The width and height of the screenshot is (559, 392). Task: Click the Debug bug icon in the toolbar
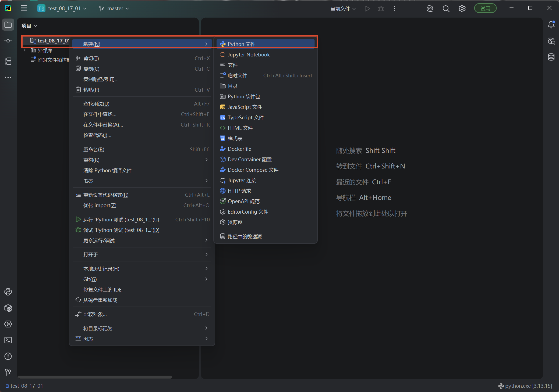point(381,9)
